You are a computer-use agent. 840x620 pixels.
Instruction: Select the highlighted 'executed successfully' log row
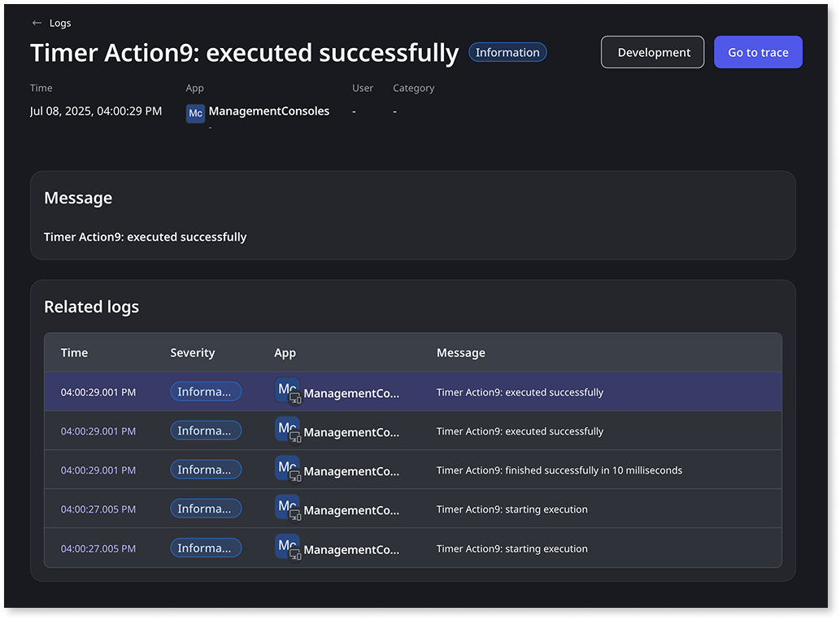tap(520, 391)
